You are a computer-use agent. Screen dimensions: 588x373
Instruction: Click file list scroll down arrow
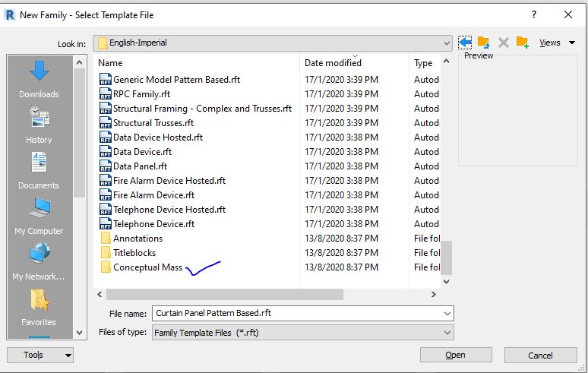coord(446,282)
